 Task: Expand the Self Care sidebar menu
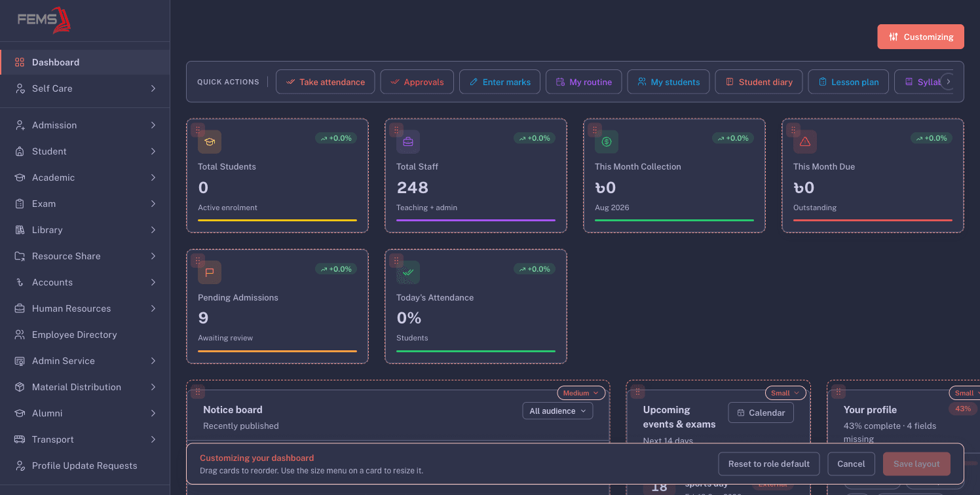(85, 88)
